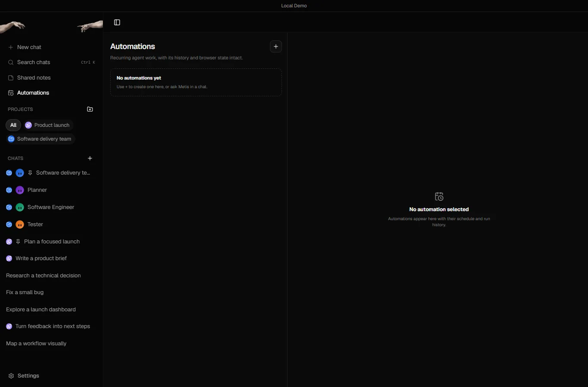588x387 pixels.
Task: Open Explore a launch dashboard chat
Action: tap(51, 310)
